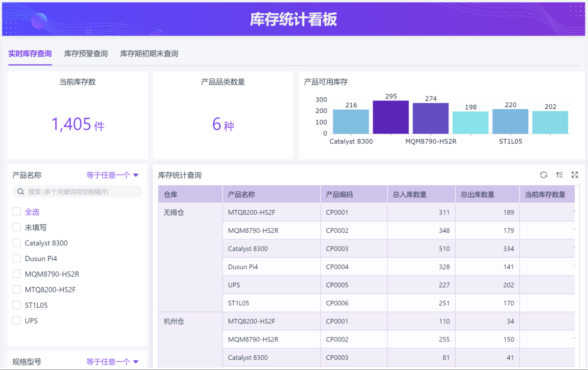
Task: Click the 产品名称 search input field
Action: [81, 192]
